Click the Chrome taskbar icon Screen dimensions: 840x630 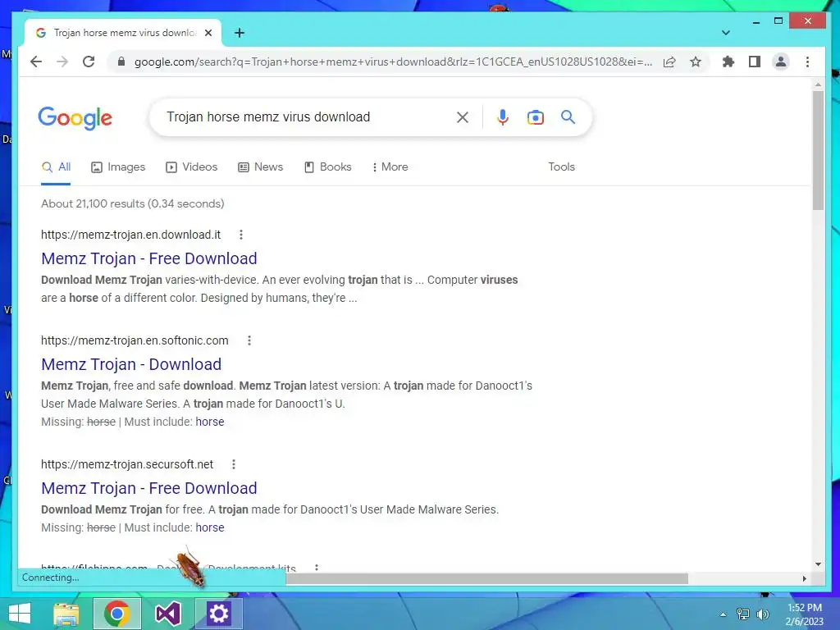point(117,614)
